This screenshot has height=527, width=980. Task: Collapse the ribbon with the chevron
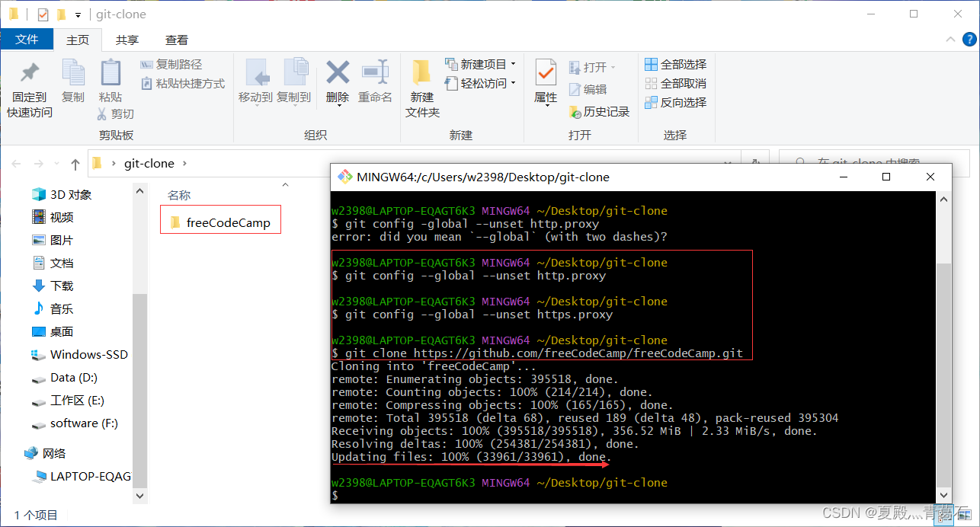(x=950, y=40)
